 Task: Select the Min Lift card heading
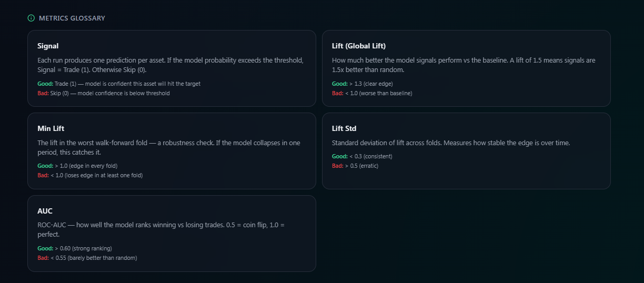tap(51, 128)
